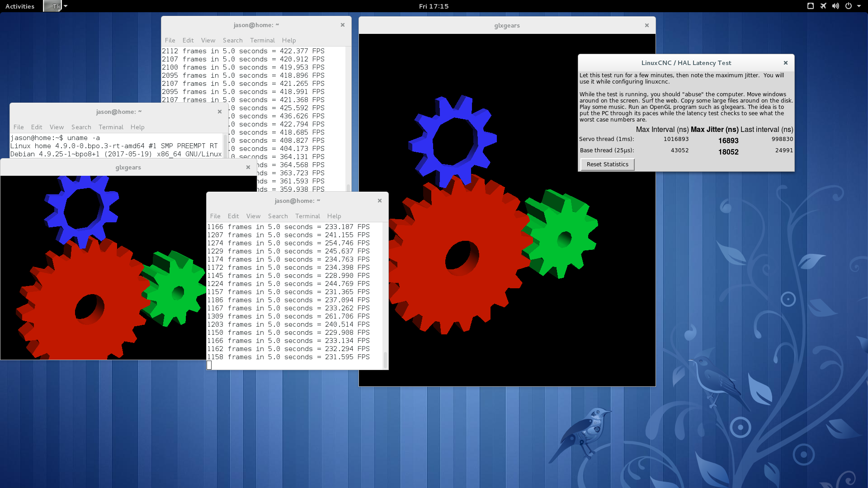Close the uname terminal window
This screenshot has height=488, width=868.
point(220,112)
